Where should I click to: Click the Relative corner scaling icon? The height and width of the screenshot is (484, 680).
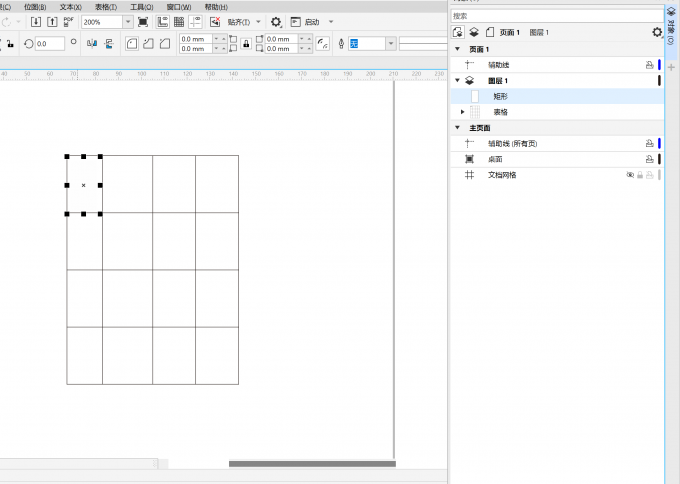tap(323, 43)
